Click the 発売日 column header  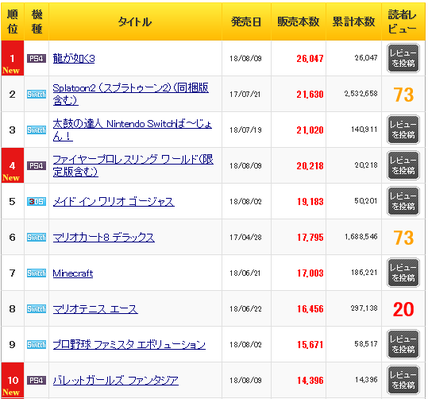pos(246,22)
